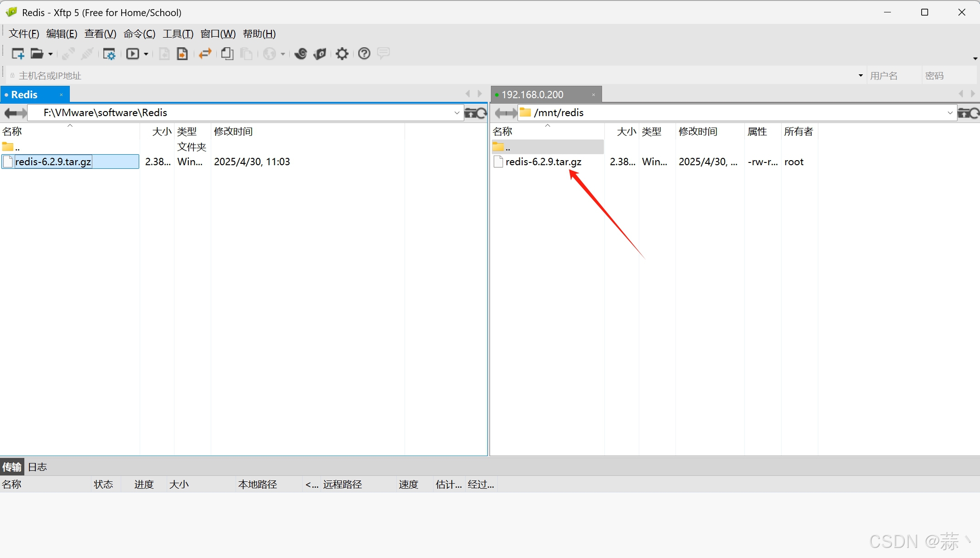Click the Open Session folder icon

pos(37,54)
